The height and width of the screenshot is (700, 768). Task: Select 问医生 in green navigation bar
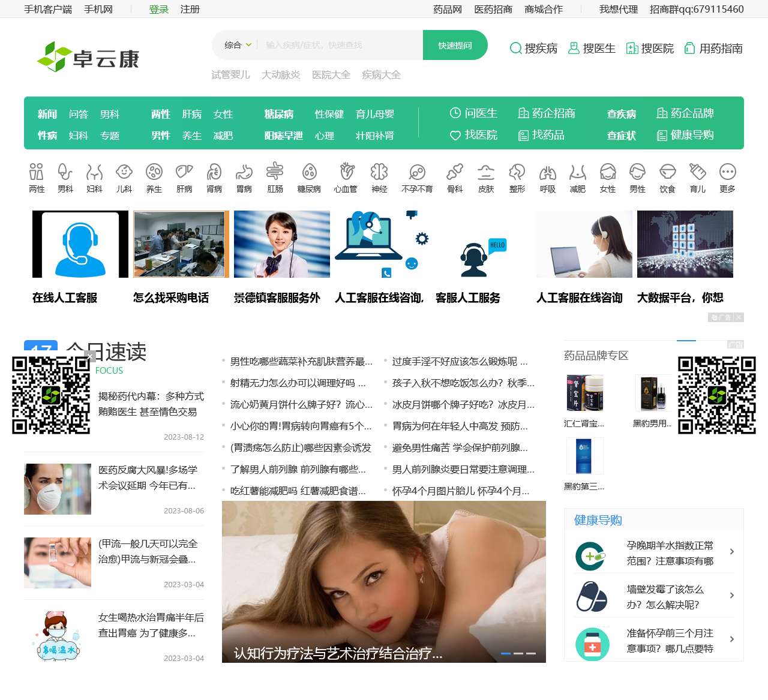473,113
